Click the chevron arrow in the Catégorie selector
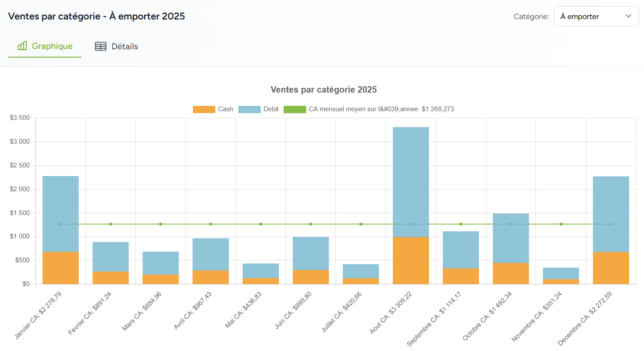The image size is (644, 351). [x=628, y=16]
